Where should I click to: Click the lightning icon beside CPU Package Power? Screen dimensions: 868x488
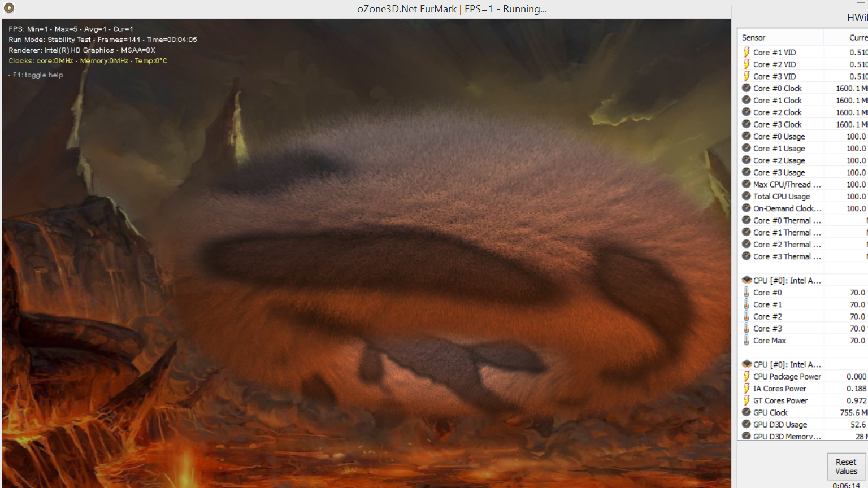click(x=747, y=376)
